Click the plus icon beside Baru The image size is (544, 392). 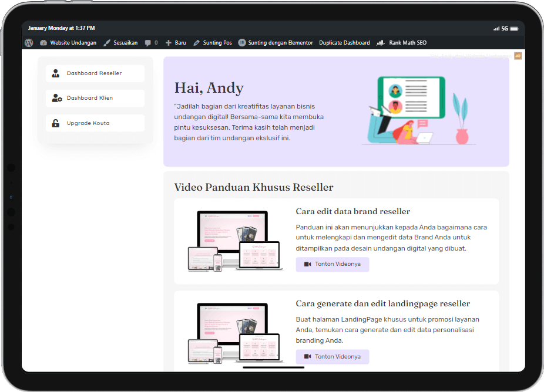(169, 43)
